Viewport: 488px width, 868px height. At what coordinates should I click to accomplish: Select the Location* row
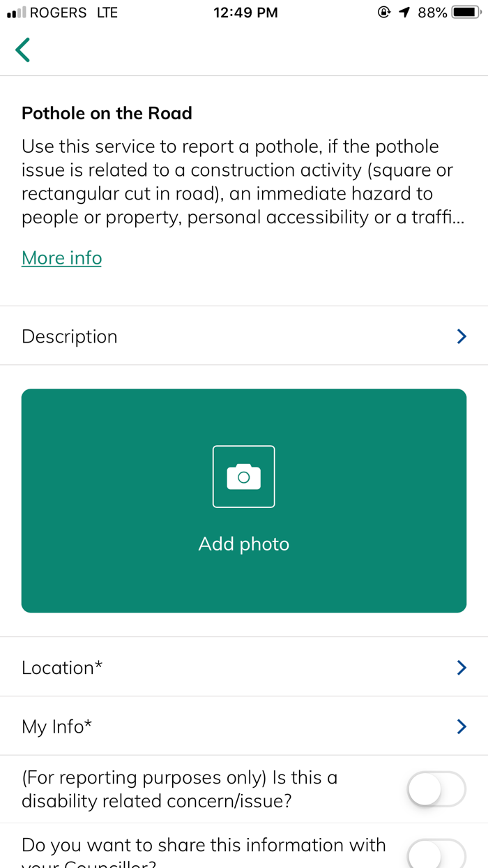coord(209,668)
